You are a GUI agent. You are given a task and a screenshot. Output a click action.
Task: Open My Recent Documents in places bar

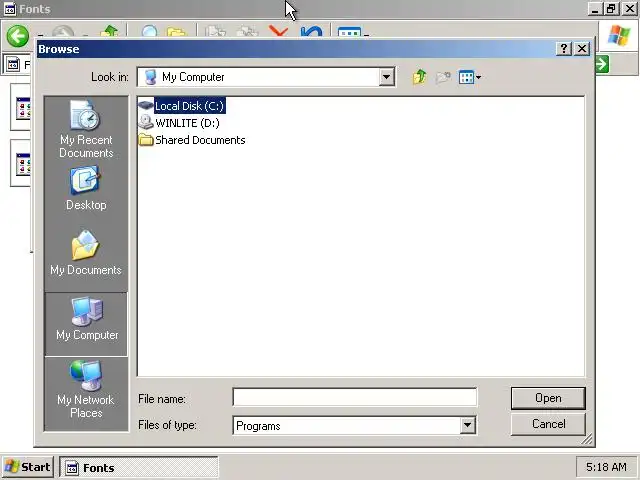[x=86, y=129]
